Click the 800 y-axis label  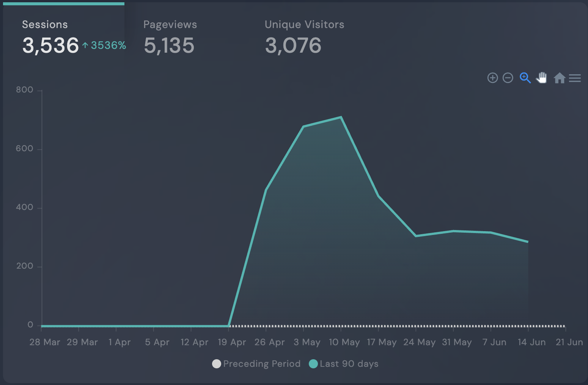(25, 90)
